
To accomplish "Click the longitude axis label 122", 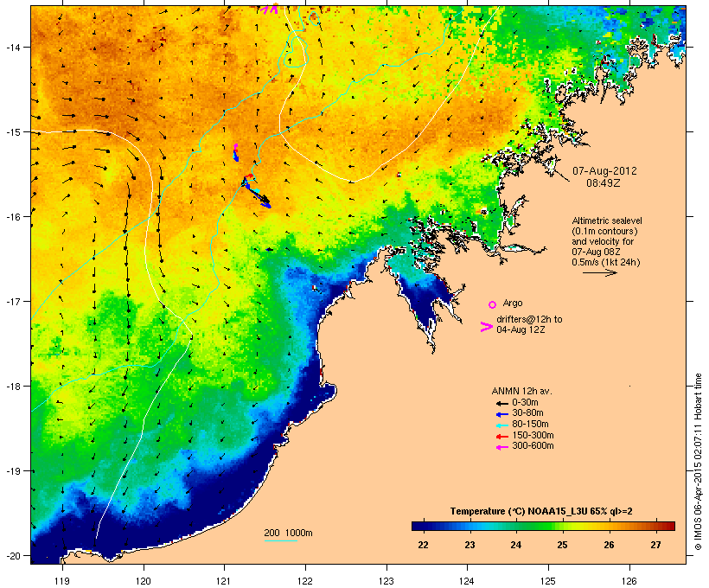I will click(304, 581).
